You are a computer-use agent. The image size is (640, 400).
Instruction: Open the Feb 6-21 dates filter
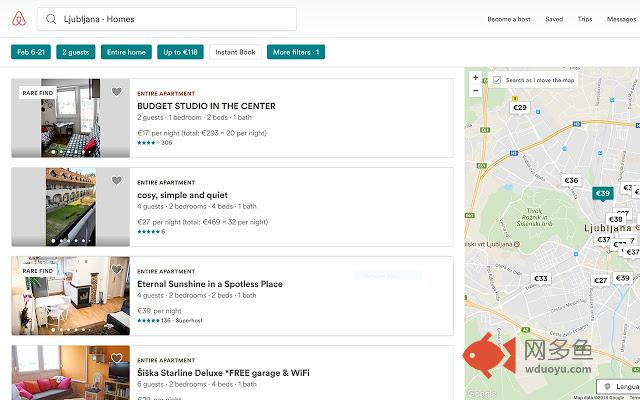pyautogui.click(x=31, y=52)
